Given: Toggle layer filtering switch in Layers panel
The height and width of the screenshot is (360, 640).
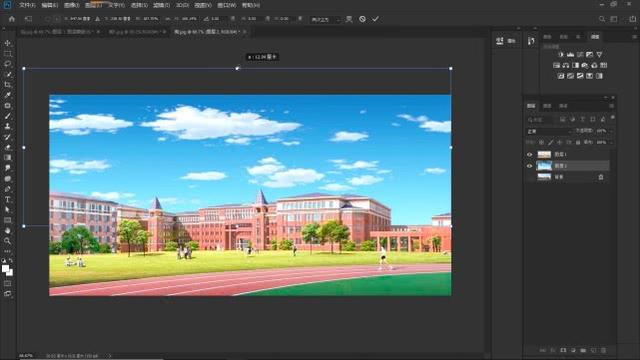Looking at the screenshot, I should click(612, 118).
